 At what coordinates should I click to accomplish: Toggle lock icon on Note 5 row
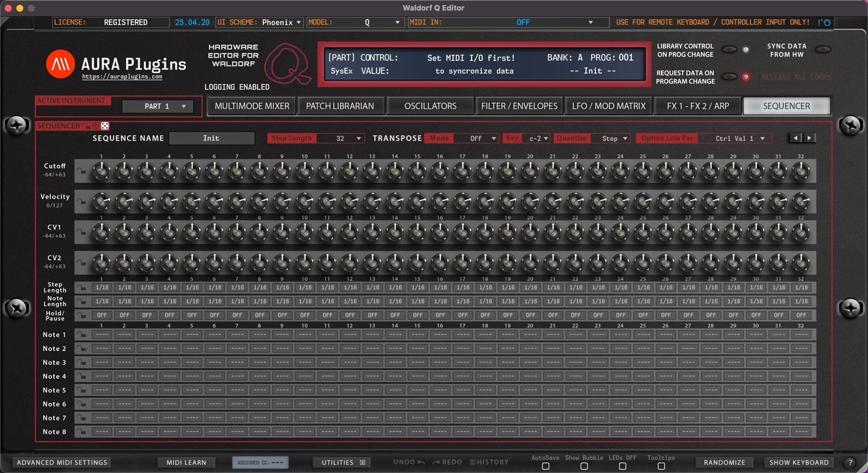click(82, 390)
